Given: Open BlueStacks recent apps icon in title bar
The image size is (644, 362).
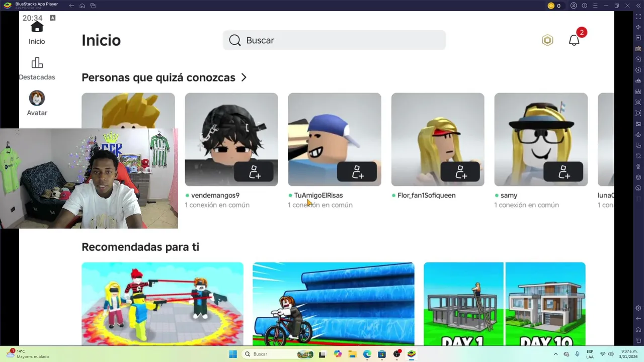Looking at the screenshot, I should (x=93, y=6).
